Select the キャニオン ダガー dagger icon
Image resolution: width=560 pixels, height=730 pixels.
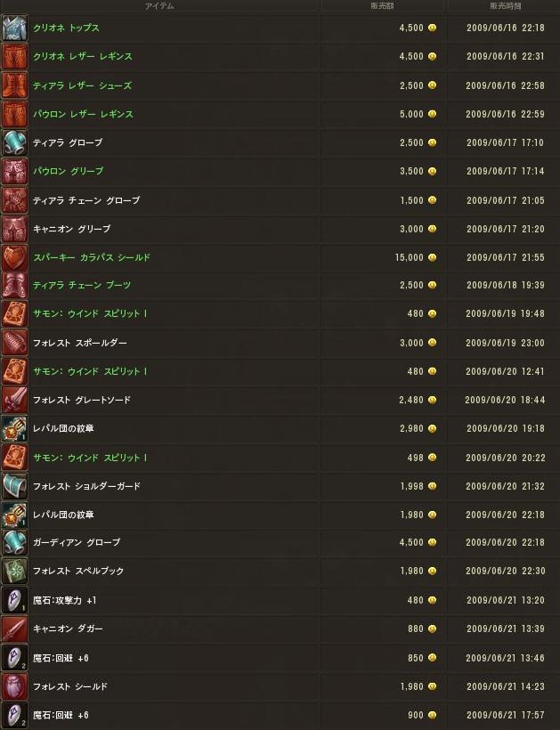point(14,629)
